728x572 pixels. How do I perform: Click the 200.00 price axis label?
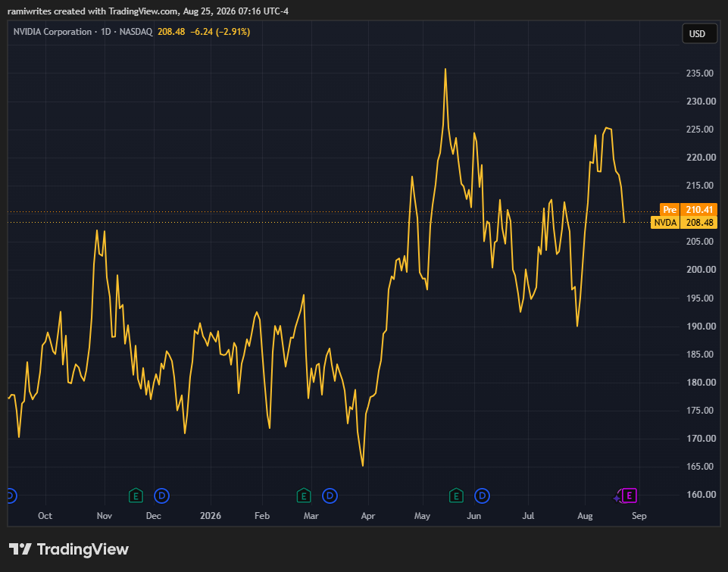point(701,270)
